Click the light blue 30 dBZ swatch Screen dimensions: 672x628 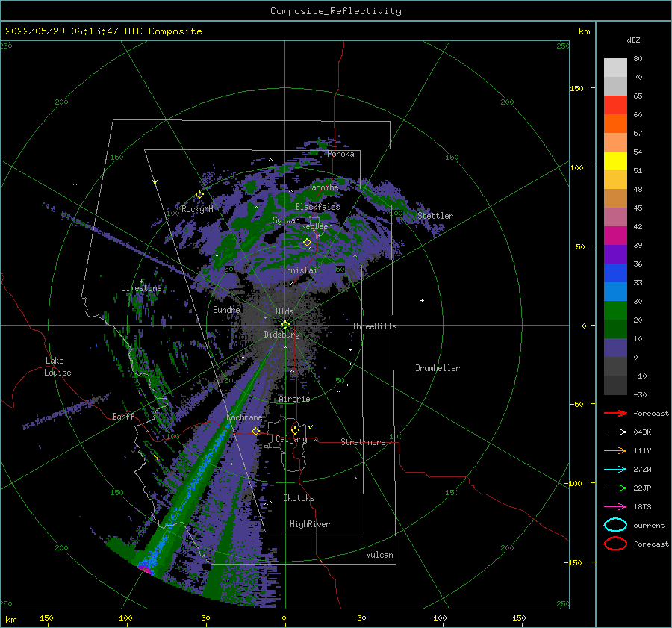(615, 291)
